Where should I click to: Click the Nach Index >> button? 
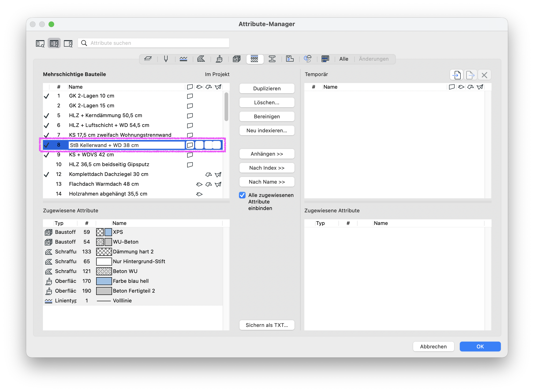267,168
